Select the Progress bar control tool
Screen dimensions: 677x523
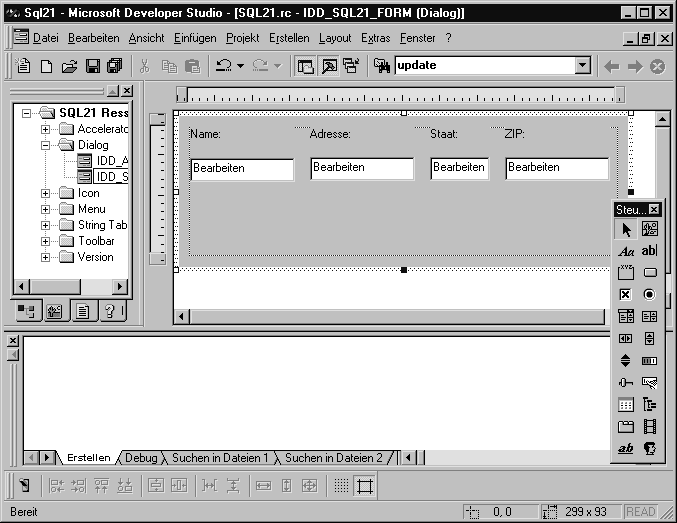[x=649, y=361]
